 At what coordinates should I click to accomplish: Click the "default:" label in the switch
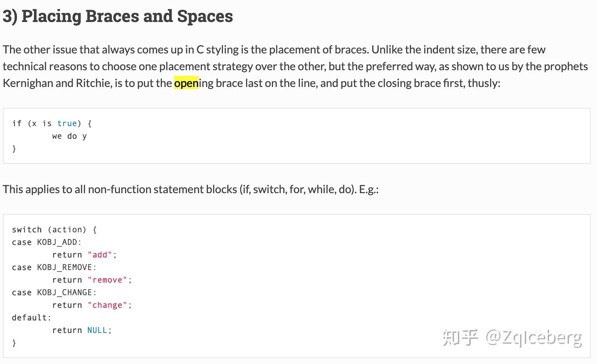coord(31,318)
